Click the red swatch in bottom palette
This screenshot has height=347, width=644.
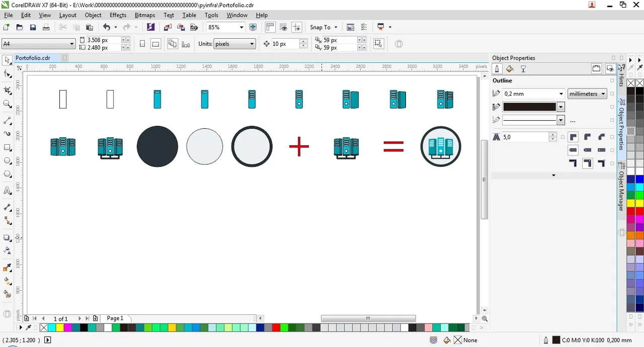pos(275,328)
